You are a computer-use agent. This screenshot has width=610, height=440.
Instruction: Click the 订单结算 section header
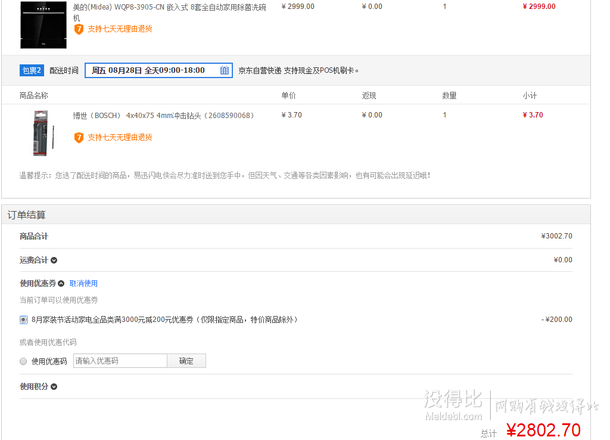(26, 215)
